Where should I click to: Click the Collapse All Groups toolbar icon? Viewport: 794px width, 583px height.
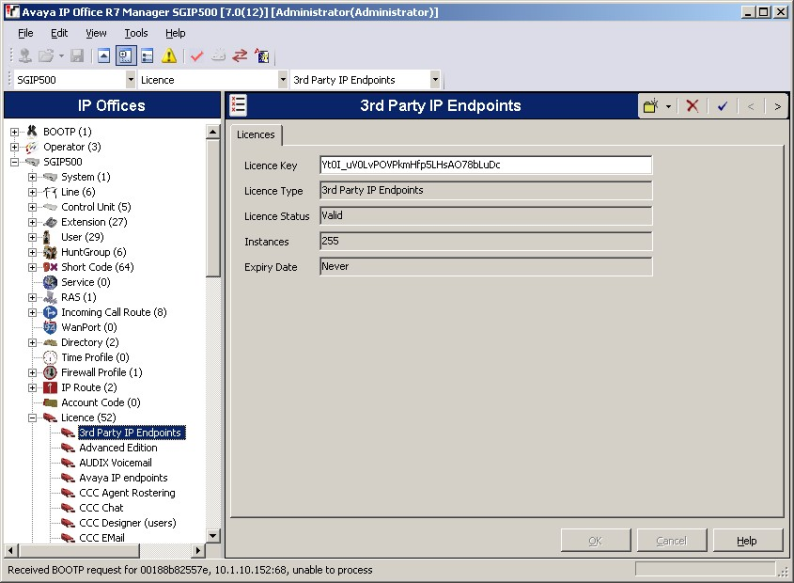click(x=105, y=56)
